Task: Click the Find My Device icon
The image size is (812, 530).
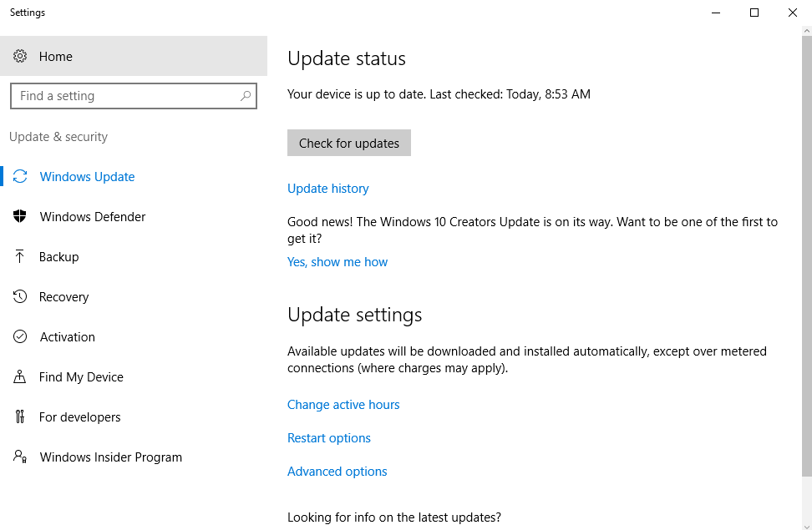Action: 20,377
